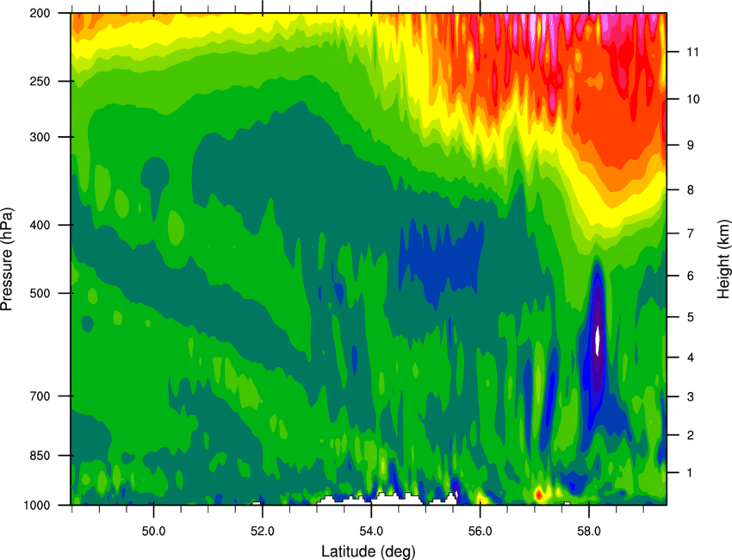Click the 8 km height label
This screenshot has height=560, width=732.
690,190
